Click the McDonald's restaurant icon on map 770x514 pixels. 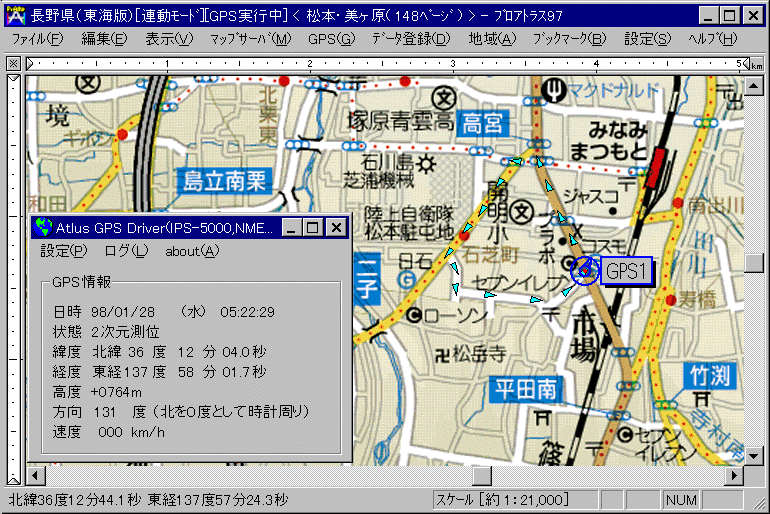[x=554, y=90]
